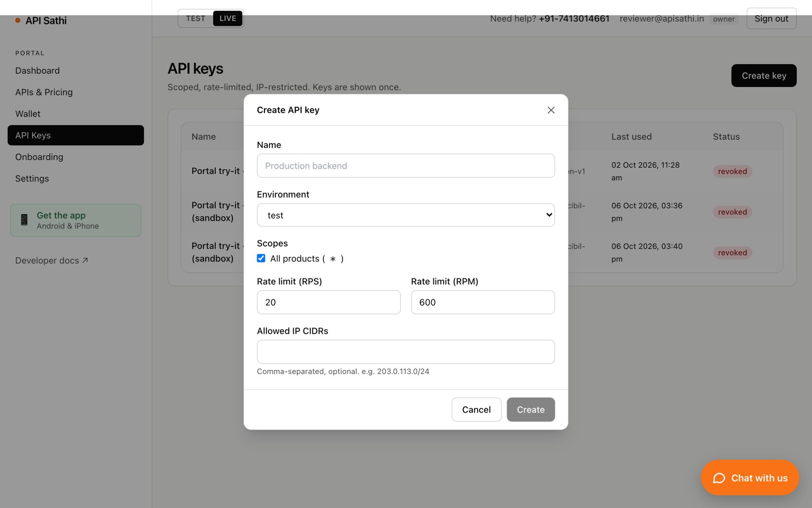Click the phone icon in Get the app
Image resolution: width=812 pixels, height=508 pixels.
point(24,220)
